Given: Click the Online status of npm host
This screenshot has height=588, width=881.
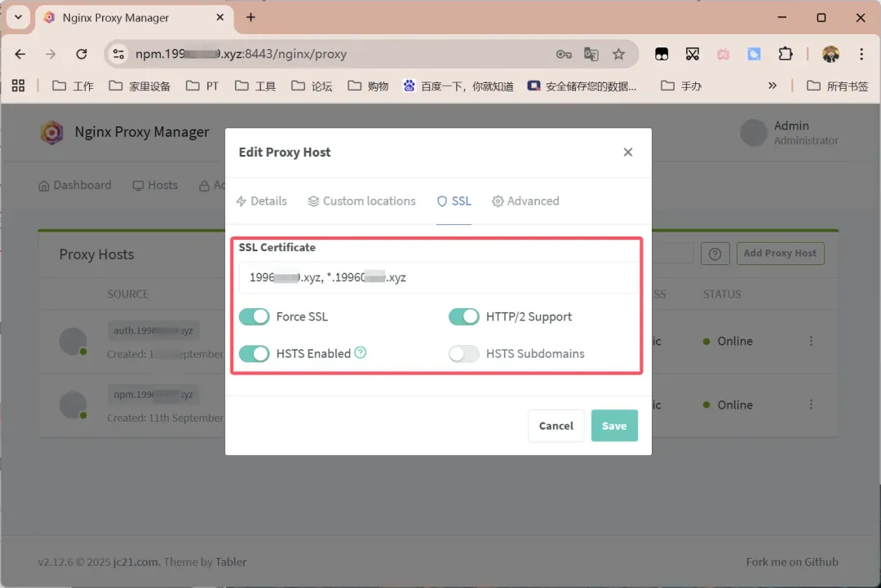Looking at the screenshot, I should click(728, 405).
